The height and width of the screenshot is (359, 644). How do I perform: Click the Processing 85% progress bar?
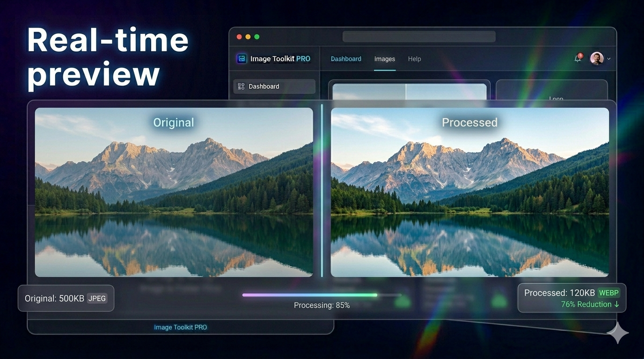(x=322, y=295)
